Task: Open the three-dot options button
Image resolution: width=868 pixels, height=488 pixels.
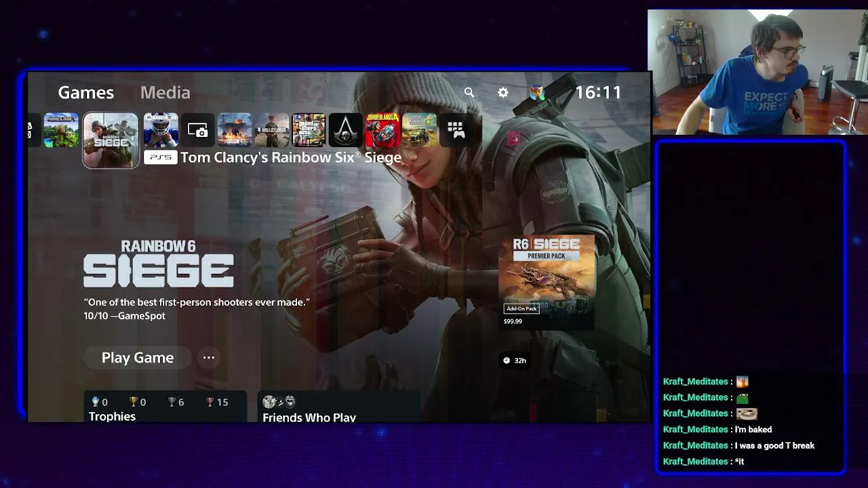Action: pyautogui.click(x=209, y=357)
